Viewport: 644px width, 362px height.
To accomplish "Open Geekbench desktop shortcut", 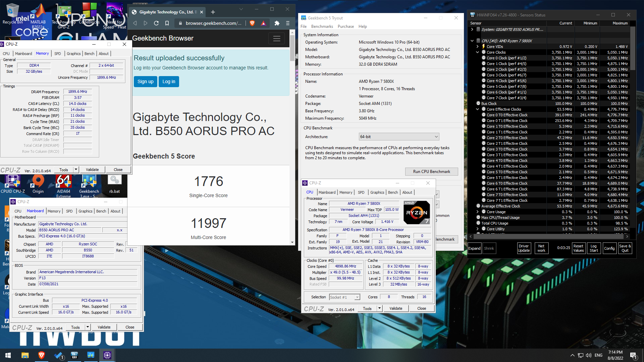I will 89,186.
